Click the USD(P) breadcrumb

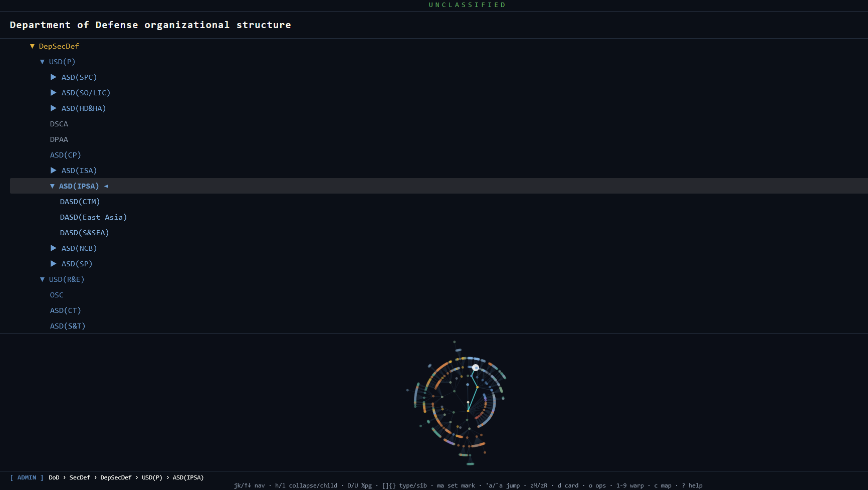point(152,477)
